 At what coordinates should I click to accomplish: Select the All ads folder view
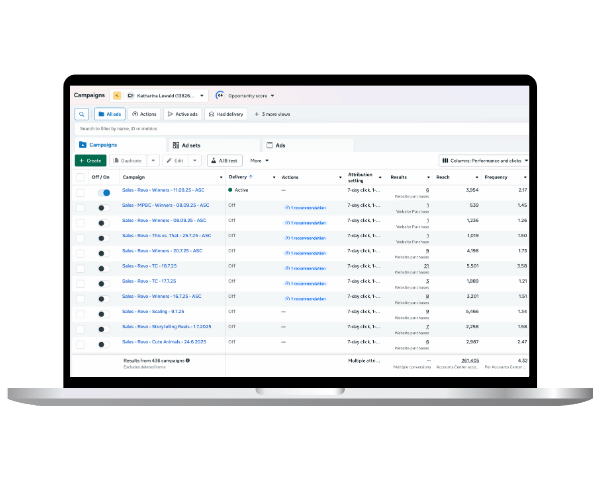coord(109,115)
